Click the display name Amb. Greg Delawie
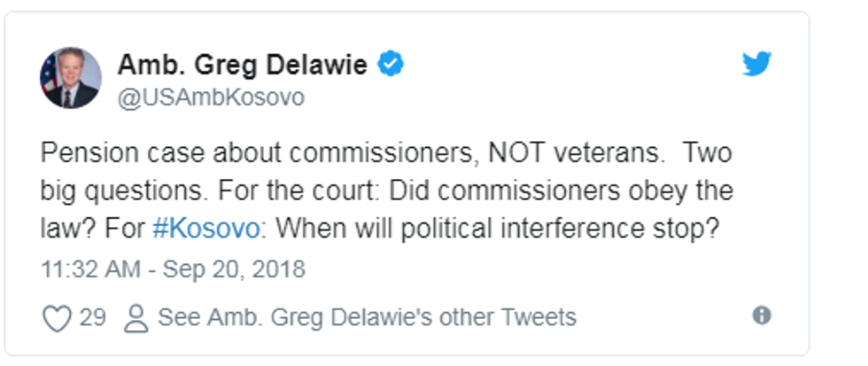This screenshot has height=366, width=868. click(242, 65)
